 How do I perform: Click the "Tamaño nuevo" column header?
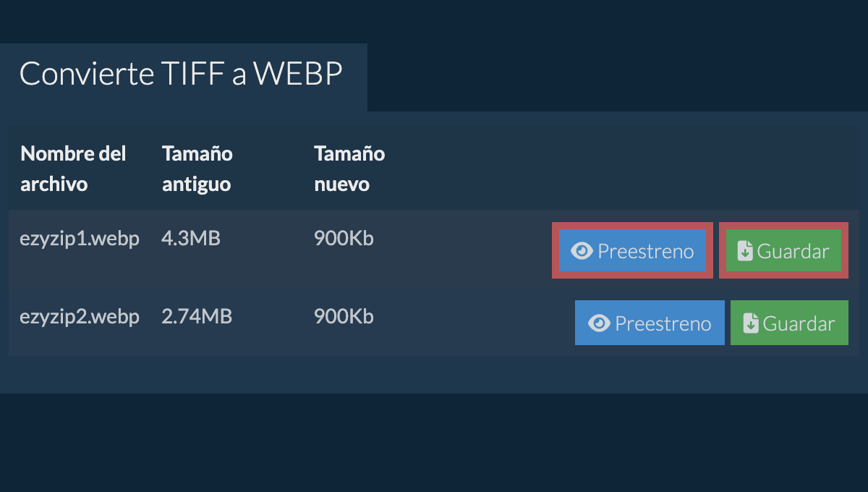coord(349,169)
